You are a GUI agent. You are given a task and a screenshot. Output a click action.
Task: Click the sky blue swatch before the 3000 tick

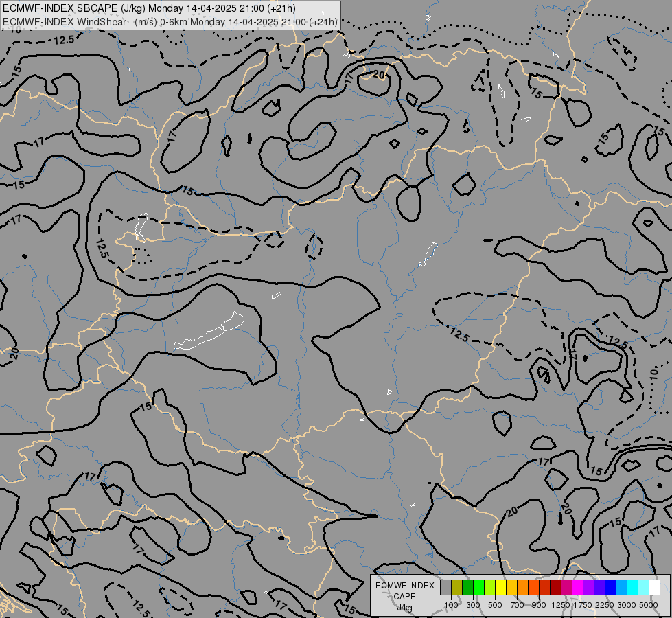coord(621,587)
